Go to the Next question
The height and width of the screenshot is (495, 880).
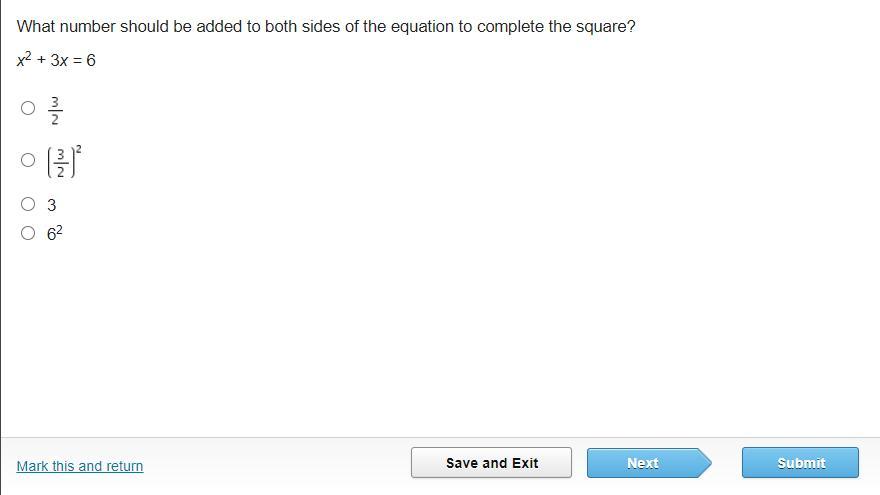point(643,463)
